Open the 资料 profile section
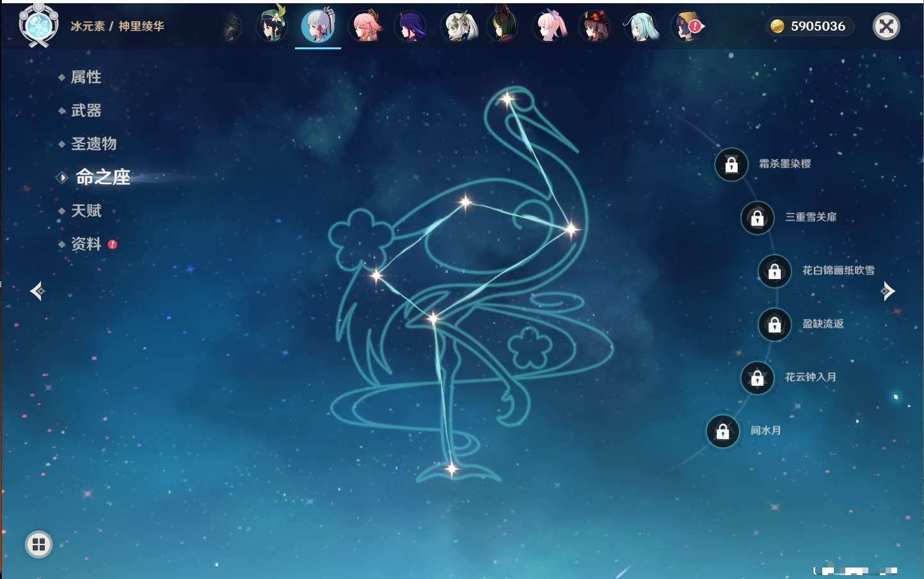924x579 pixels. [x=86, y=244]
